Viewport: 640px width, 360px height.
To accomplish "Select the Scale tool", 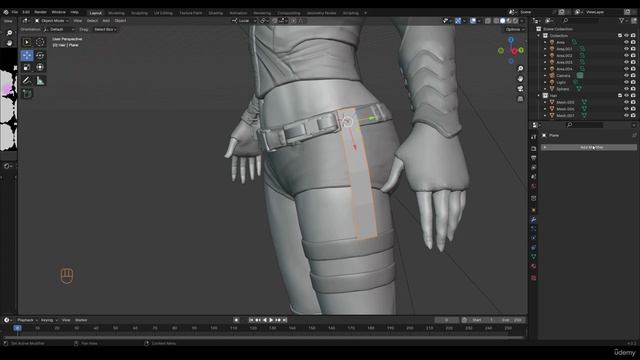I will [27, 67].
